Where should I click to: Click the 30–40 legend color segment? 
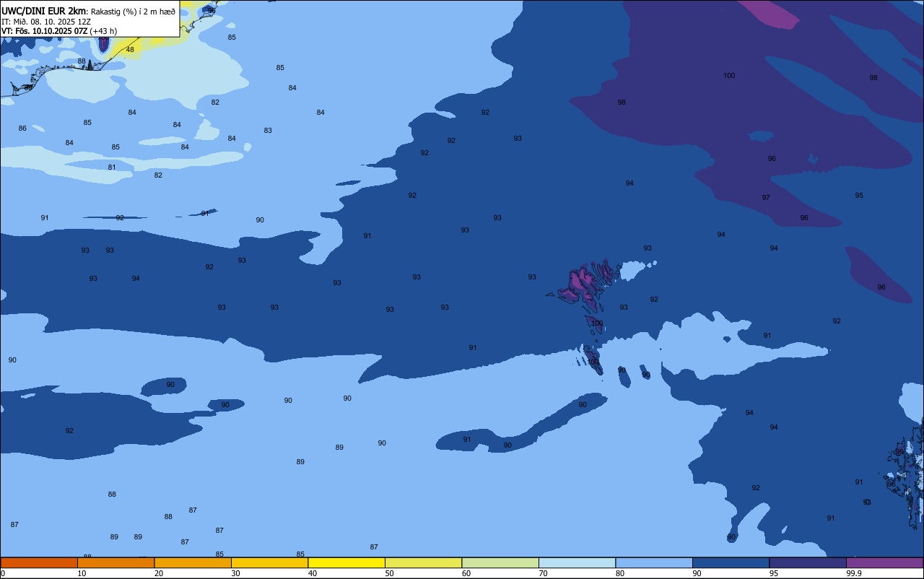tap(269, 562)
